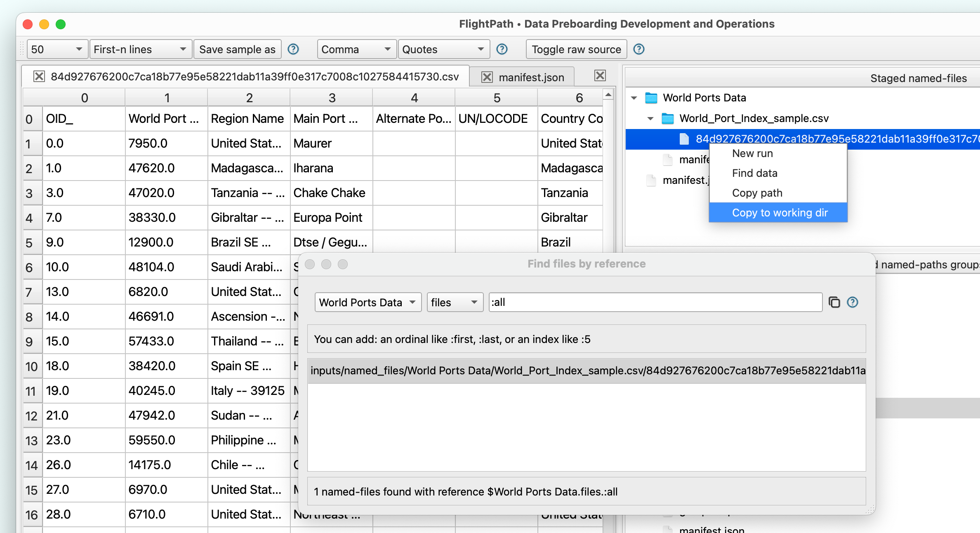Viewport: 980px width, 533px height.
Task: Click copy icon in Find files dialog
Action: [x=834, y=302]
